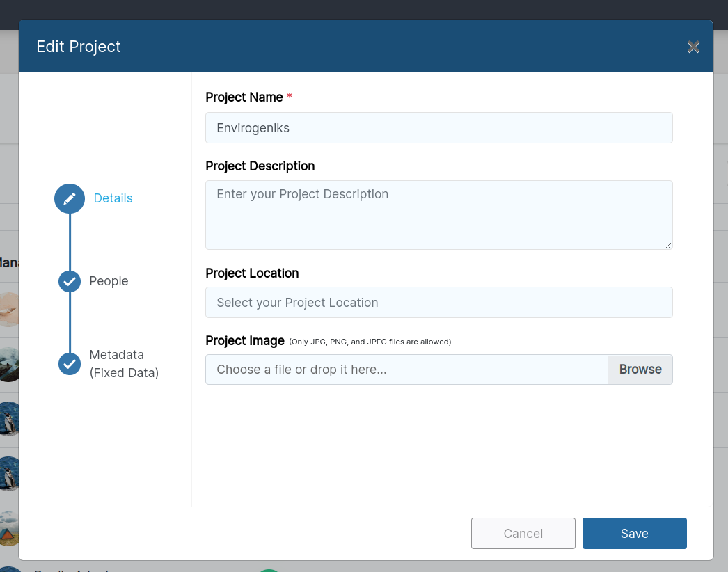
Task: Open the Metadata (Fixed Data) step label
Action: (x=124, y=364)
